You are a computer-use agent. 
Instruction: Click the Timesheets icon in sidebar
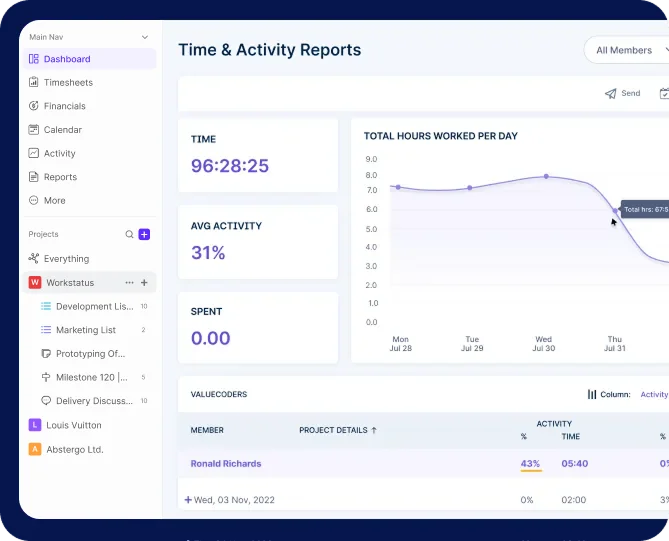click(34, 83)
